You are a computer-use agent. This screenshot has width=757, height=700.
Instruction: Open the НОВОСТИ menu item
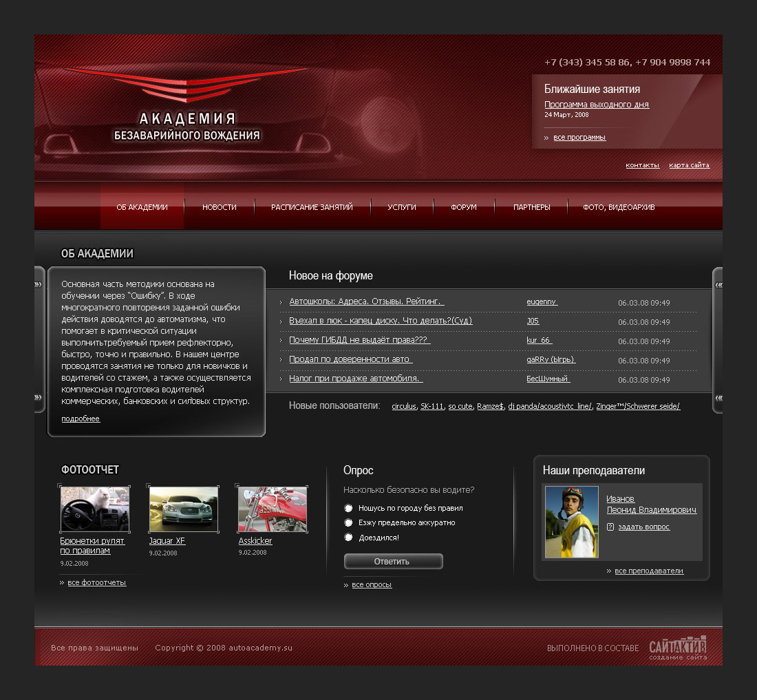(x=219, y=206)
